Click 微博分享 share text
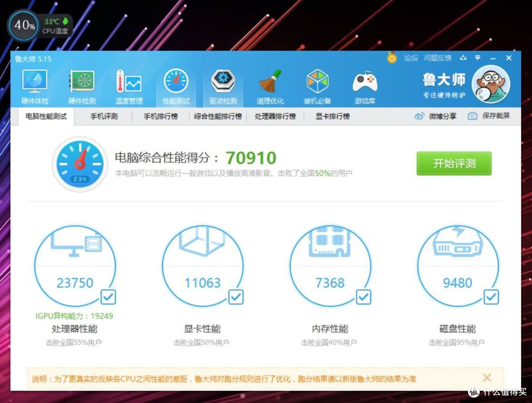This screenshot has height=403, width=532. tap(442, 116)
